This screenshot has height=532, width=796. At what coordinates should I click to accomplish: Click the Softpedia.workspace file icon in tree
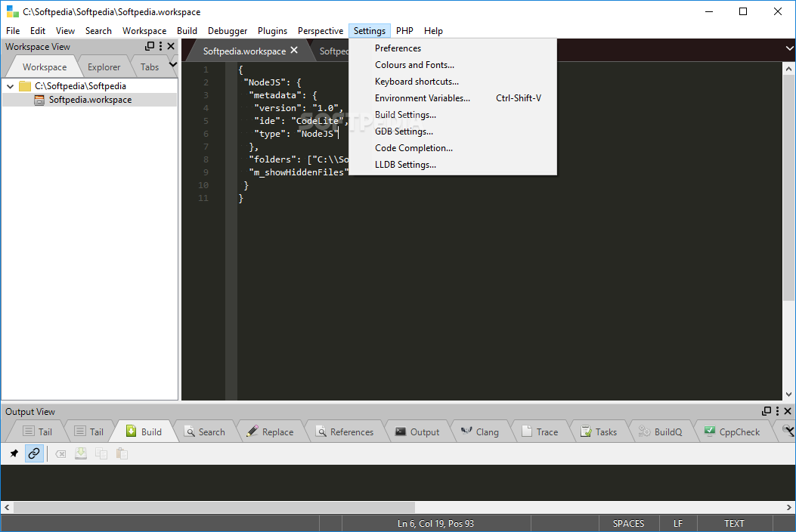(39, 100)
